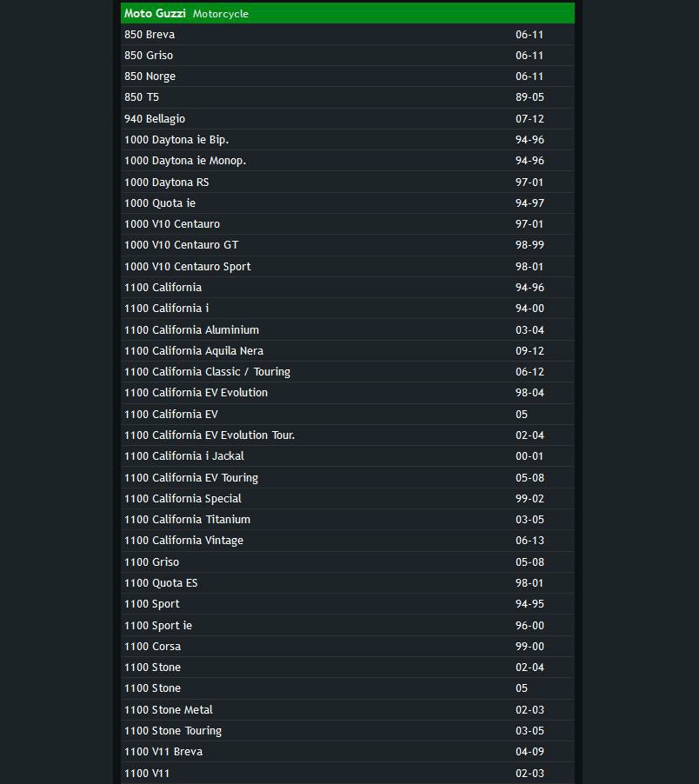Viewport: 699px width, 784px height.
Task: Choose 1100 California Titanium entry
Action: pyautogui.click(x=188, y=520)
